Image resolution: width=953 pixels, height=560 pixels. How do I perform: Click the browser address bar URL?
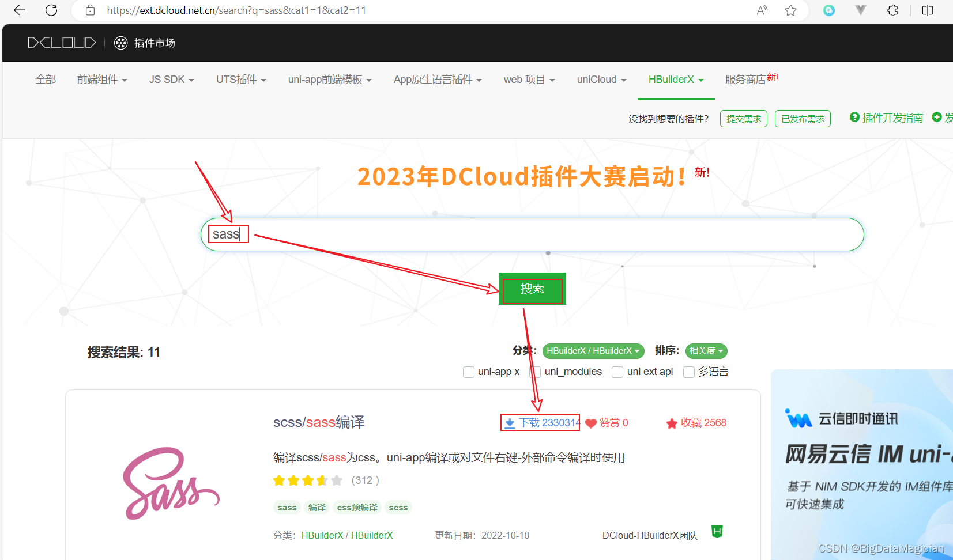[x=236, y=10]
